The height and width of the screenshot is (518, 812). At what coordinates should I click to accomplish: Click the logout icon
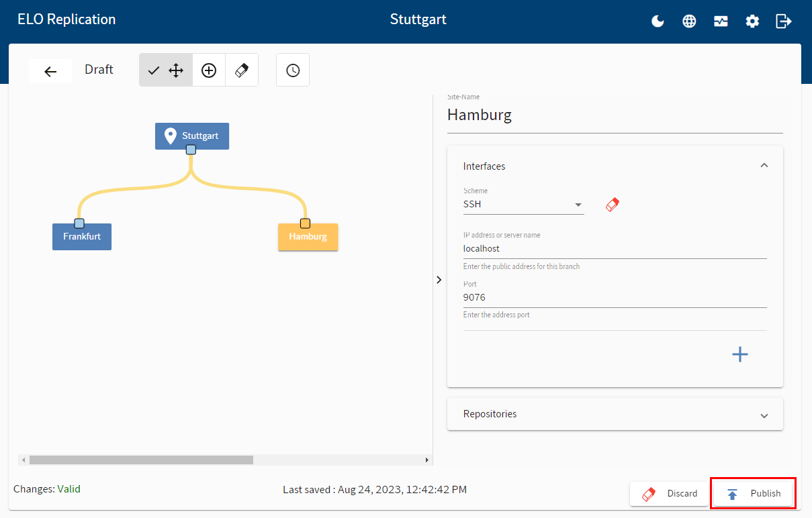(x=783, y=21)
